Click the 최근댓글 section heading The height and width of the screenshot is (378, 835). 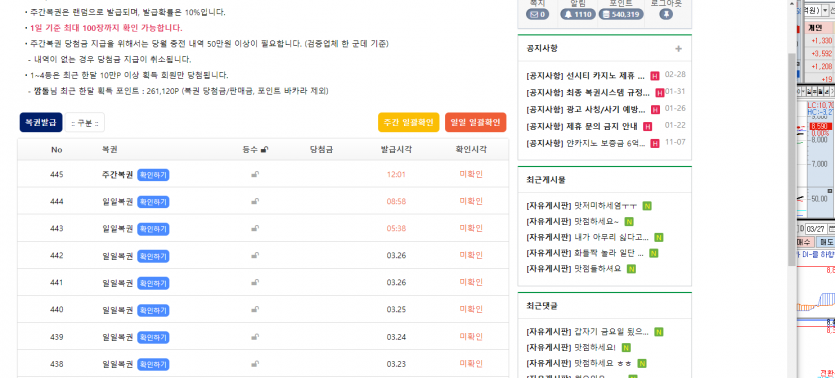[542, 307]
